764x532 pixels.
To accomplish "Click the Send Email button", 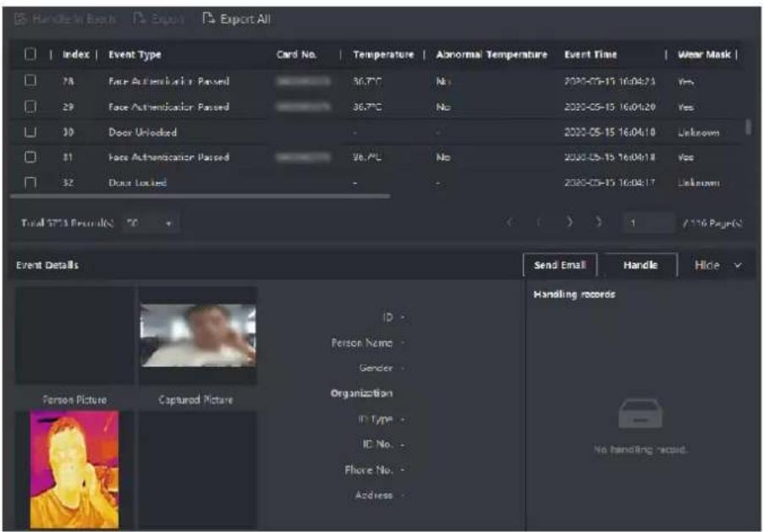I will [560, 265].
